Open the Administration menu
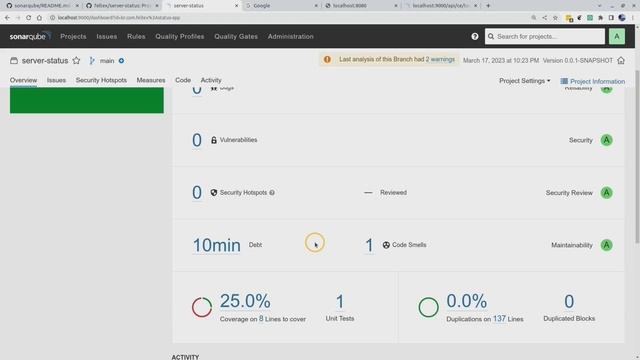 coord(291,36)
